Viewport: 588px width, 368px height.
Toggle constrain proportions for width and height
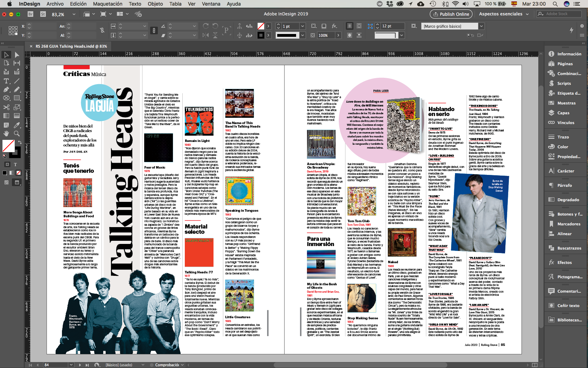click(x=102, y=30)
